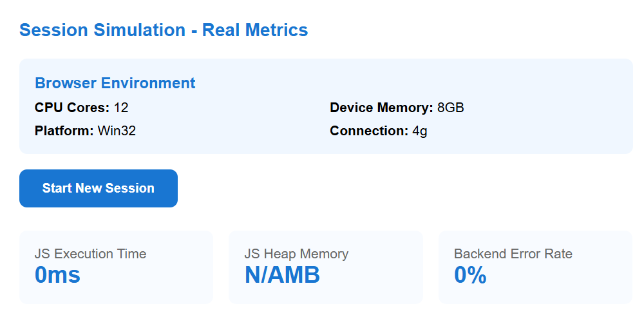Click the Backend Error Rate label

coord(513,254)
